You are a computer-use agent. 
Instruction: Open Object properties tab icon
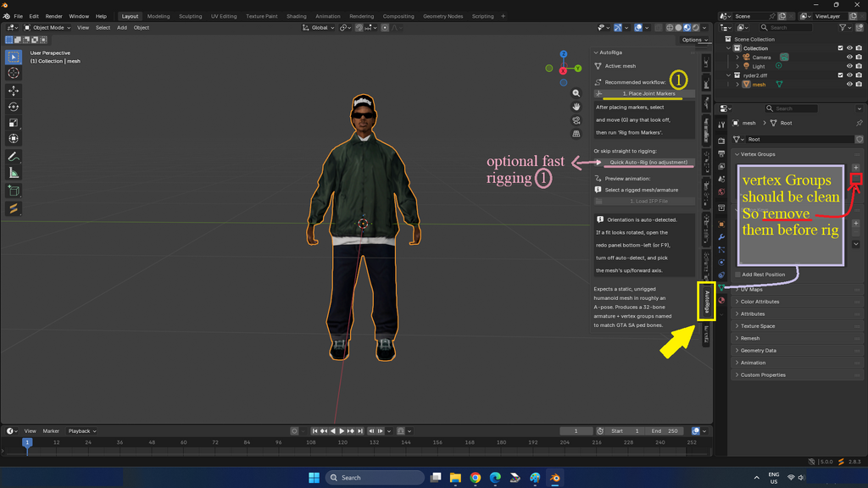(x=721, y=224)
